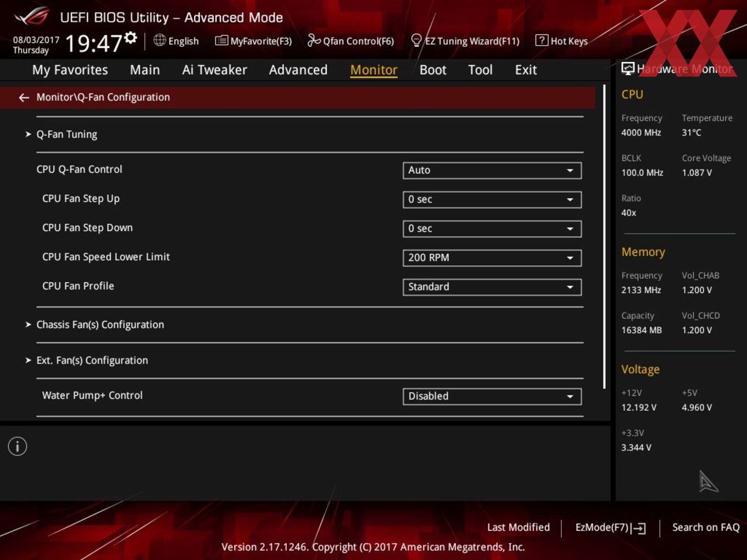Open CPU Fan Profile dropdown
Image resolution: width=747 pixels, height=560 pixels.
(492, 287)
